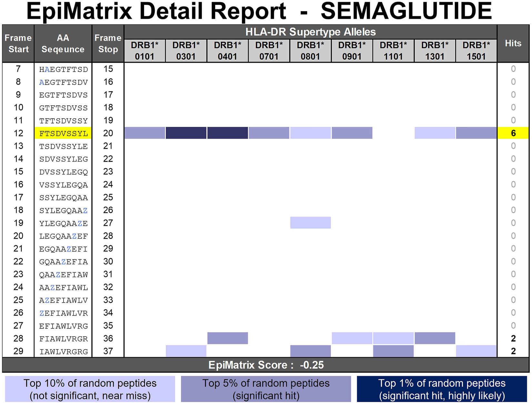532x405 pixels.
Task: Select the highlighted FTSDVSSYL sequence cell
Action: coord(63,133)
